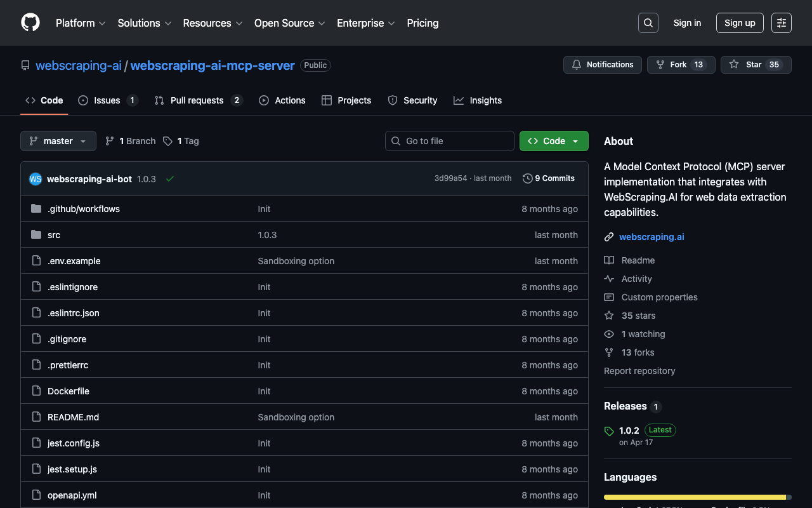The image size is (812, 508).
Task: Click the search magnifier icon in header
Action: 648,23
